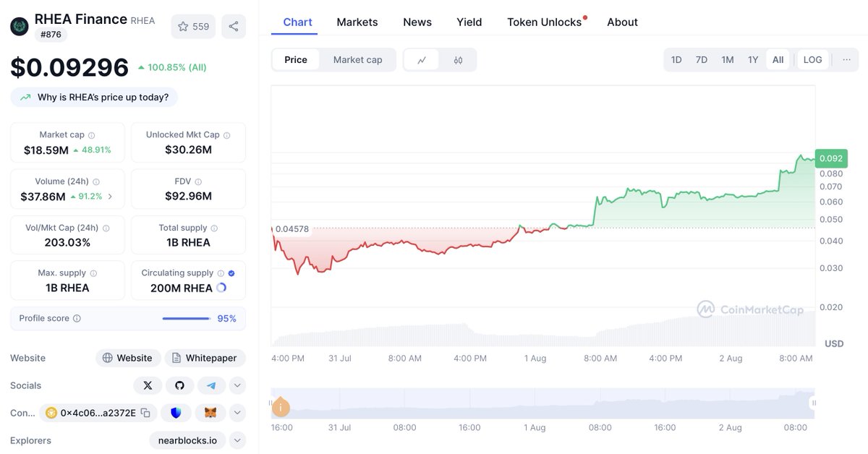Screen dimensions: 868x454
Task: Set chart range to 7D
Action: 702,60
